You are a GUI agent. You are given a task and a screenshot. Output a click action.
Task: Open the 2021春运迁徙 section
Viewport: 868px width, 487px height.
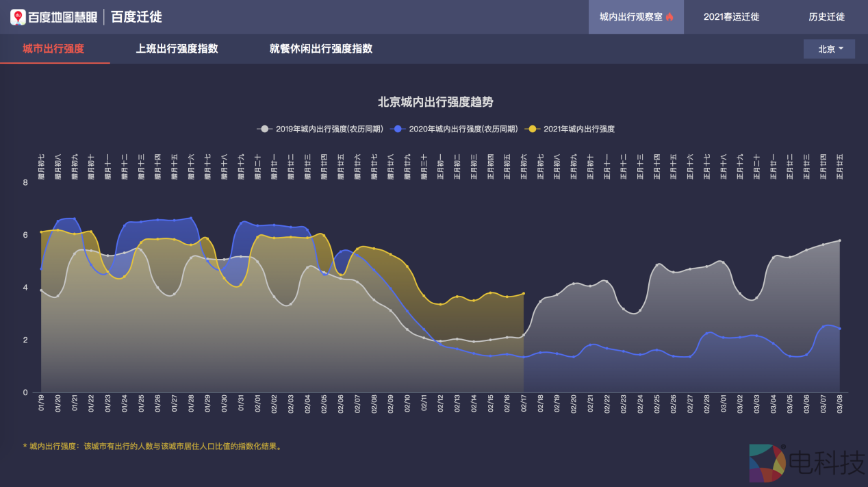(x=732, y=17)
